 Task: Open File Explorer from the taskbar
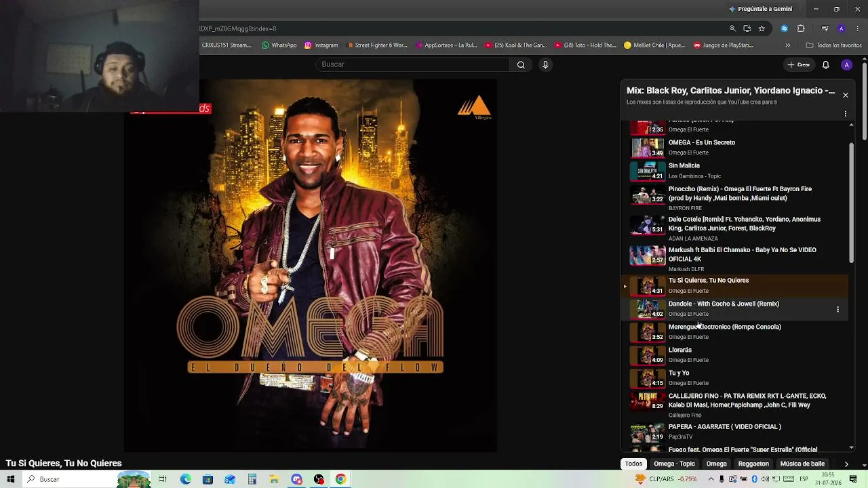tap(274, 479)
